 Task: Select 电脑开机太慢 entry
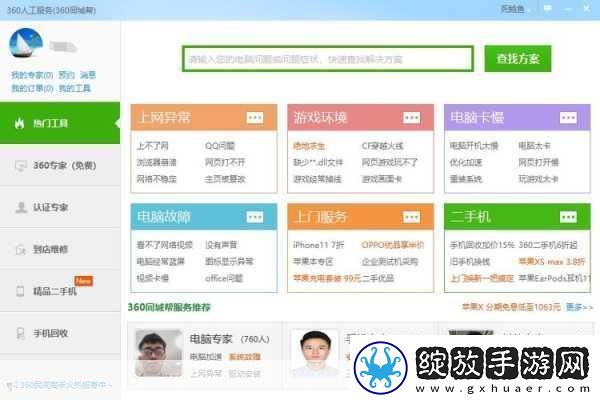474,146
